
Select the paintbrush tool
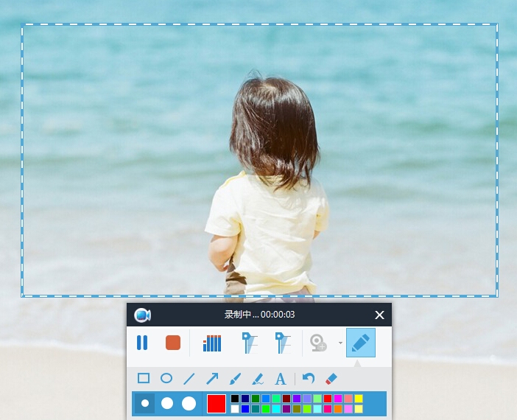coord(235,379)
